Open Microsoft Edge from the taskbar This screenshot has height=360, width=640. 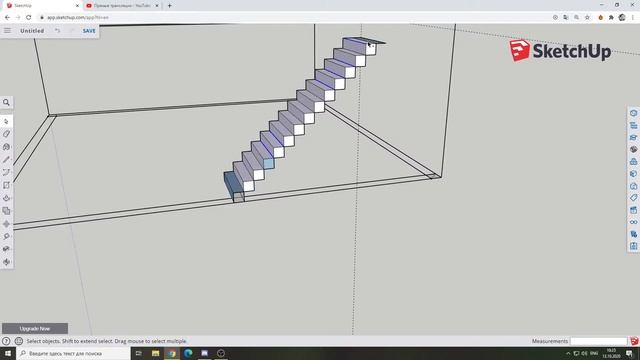[x=188, y=353]
